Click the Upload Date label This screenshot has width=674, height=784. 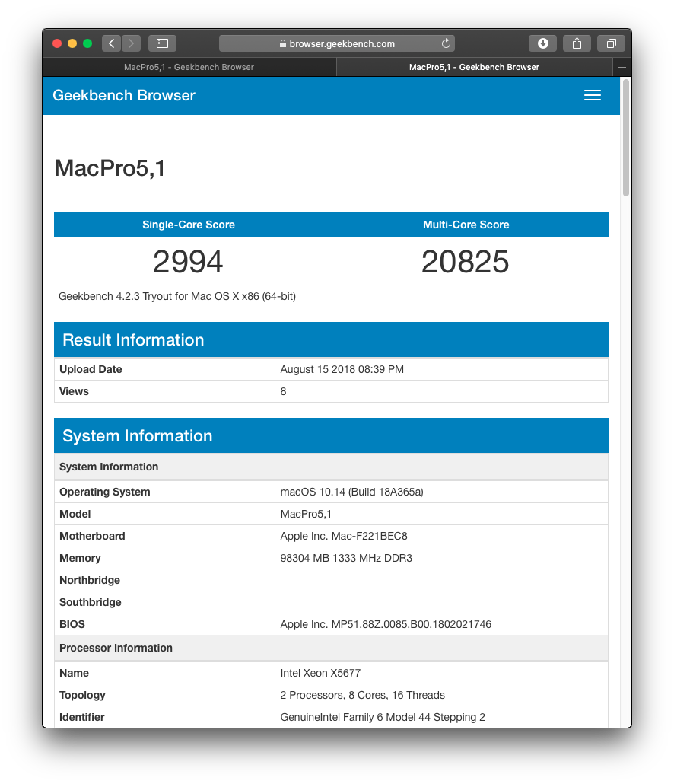click(91, 369)
